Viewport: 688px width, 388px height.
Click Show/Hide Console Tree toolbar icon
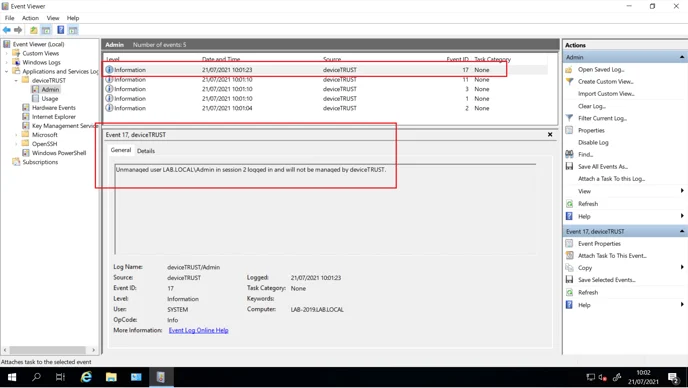coord(46,30)
